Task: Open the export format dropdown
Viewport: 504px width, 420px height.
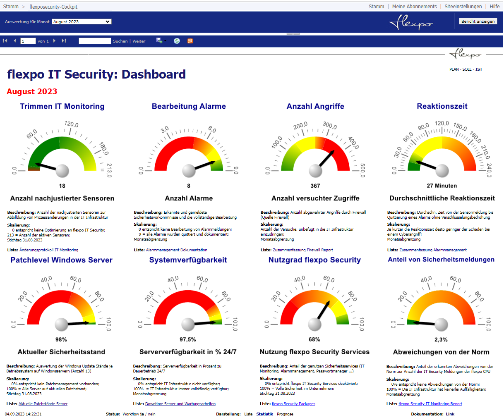Action: (161, 41)
